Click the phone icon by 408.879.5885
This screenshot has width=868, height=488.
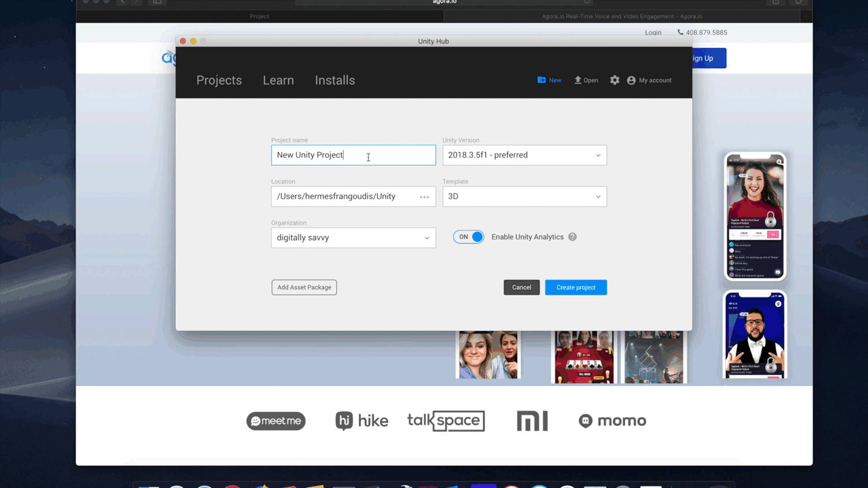pyautogui.click(x=681, y=32)
